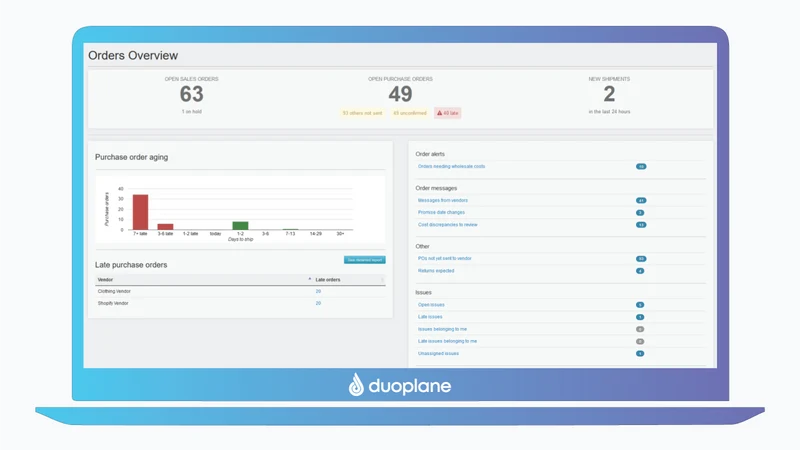The width and height of the screenshot is (800, 450).
Task: Click the 'Days to ship' axis label
Action: [x=240, y=239]
